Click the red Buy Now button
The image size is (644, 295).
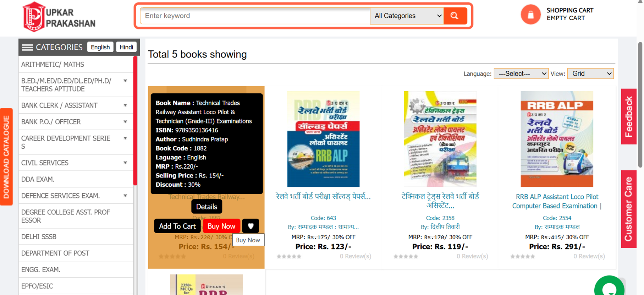[x=221, y=226]
